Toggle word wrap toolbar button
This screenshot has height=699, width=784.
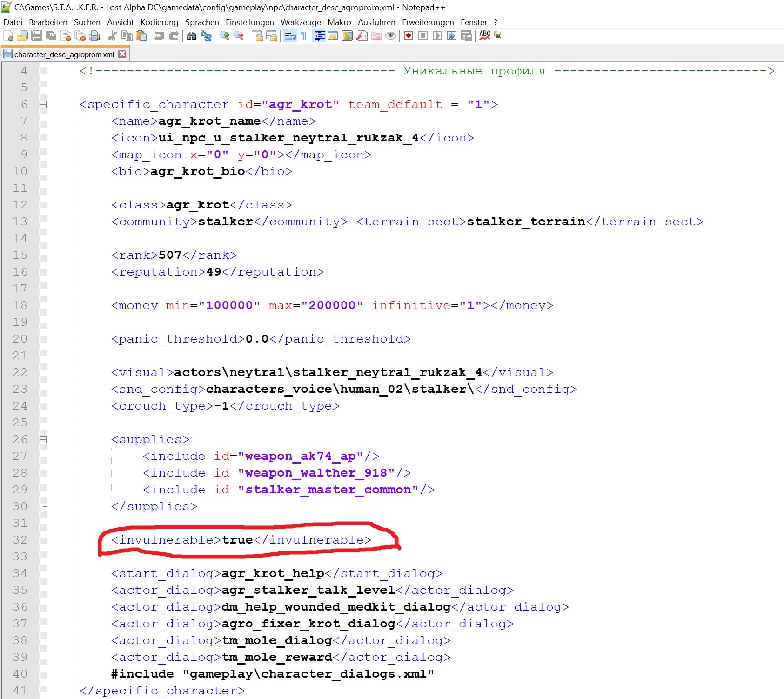point(289,36)
